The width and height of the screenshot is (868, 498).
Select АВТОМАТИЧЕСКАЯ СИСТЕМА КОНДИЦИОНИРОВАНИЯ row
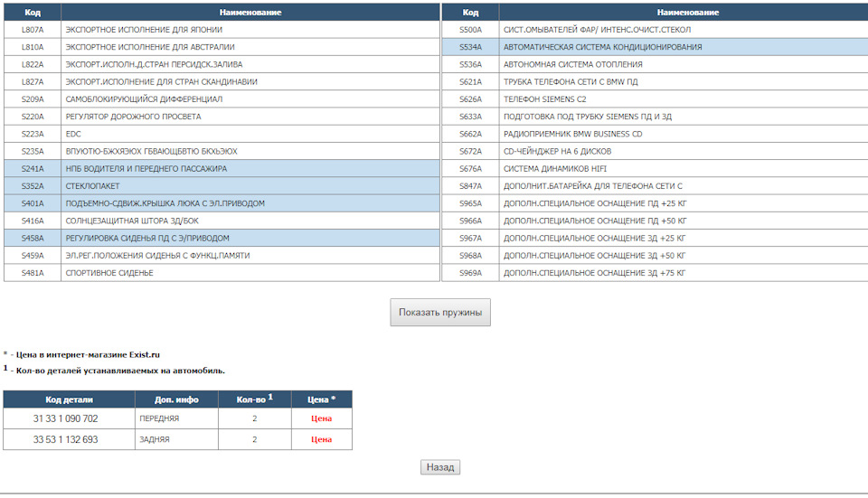655,47
